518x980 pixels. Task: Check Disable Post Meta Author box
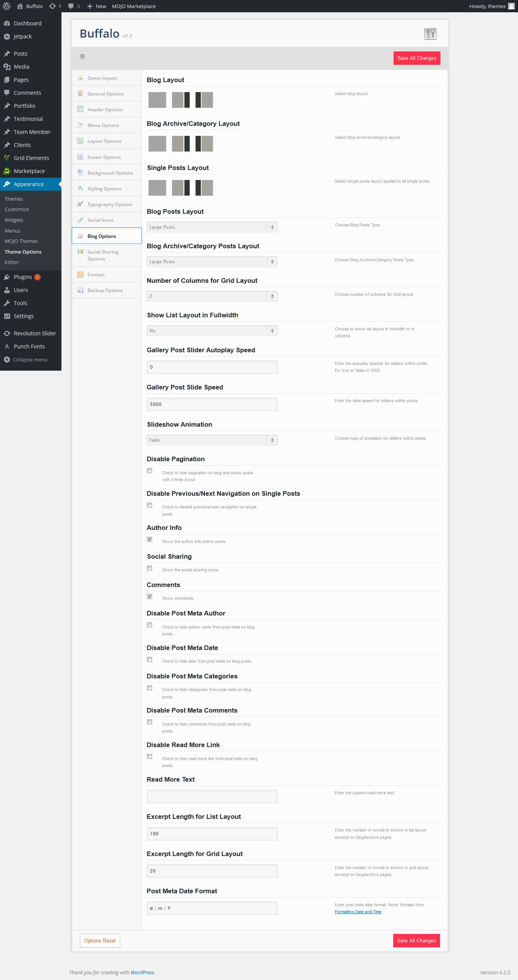coord(150,625)
